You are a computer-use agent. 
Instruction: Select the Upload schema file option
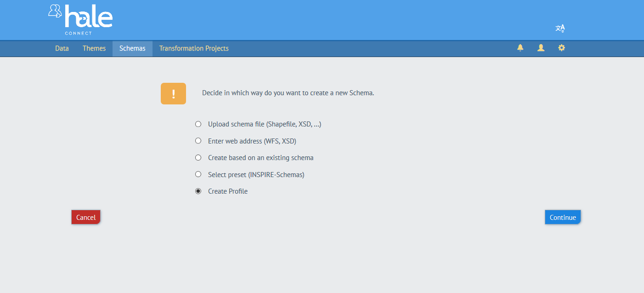point(198,124)
